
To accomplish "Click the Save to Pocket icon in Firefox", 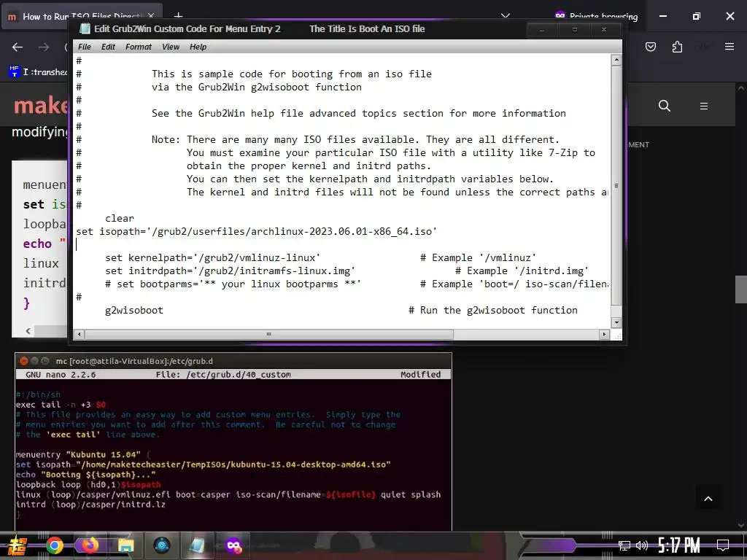I will coord(651,47).
